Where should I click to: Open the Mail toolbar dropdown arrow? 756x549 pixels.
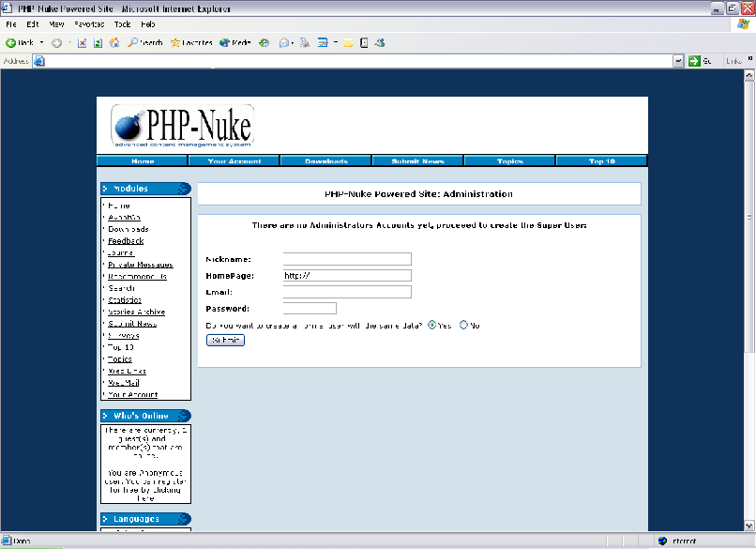(x=293, y=42)
